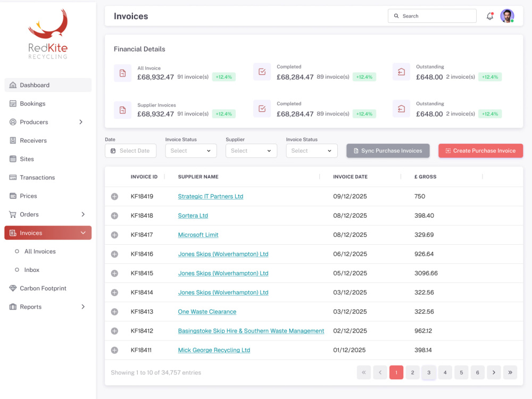Sort by £ Gross column header

(425, 177)
